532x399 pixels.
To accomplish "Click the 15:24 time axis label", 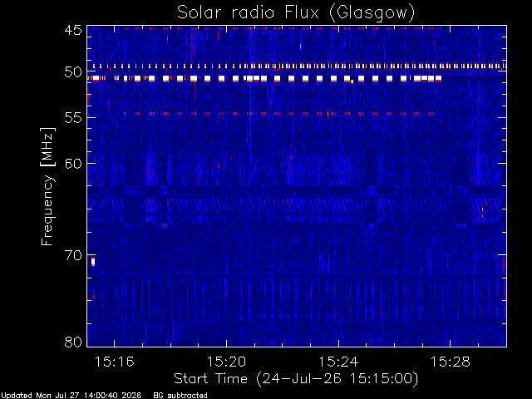I will click(338, 362).
